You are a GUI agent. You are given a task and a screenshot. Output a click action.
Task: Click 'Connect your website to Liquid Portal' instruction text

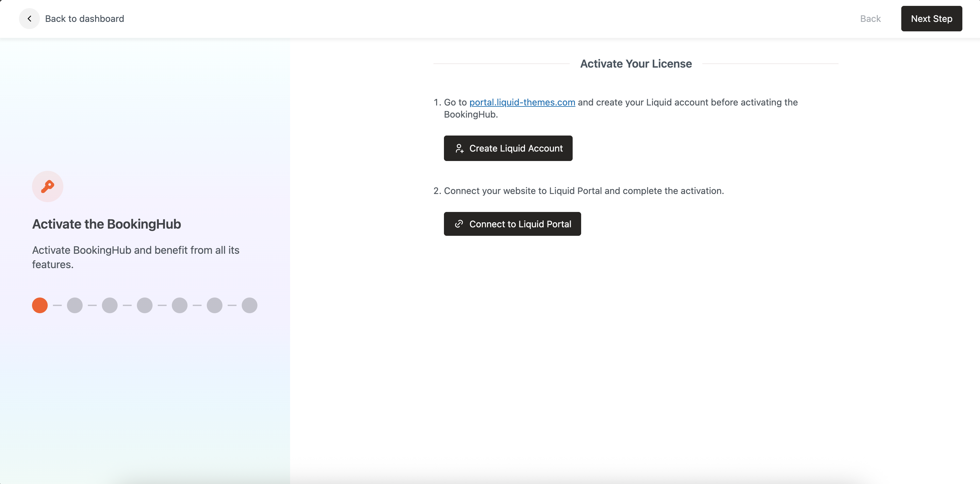pos(583,191)
